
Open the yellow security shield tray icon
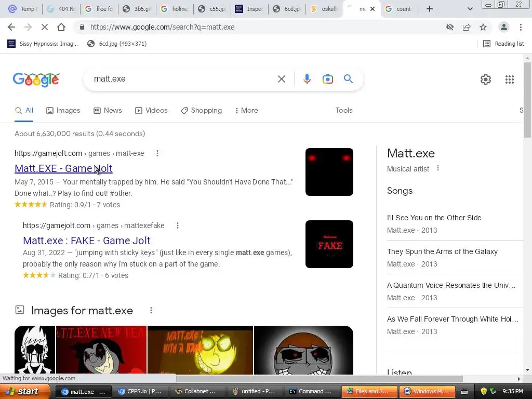(x=484, y=391)
